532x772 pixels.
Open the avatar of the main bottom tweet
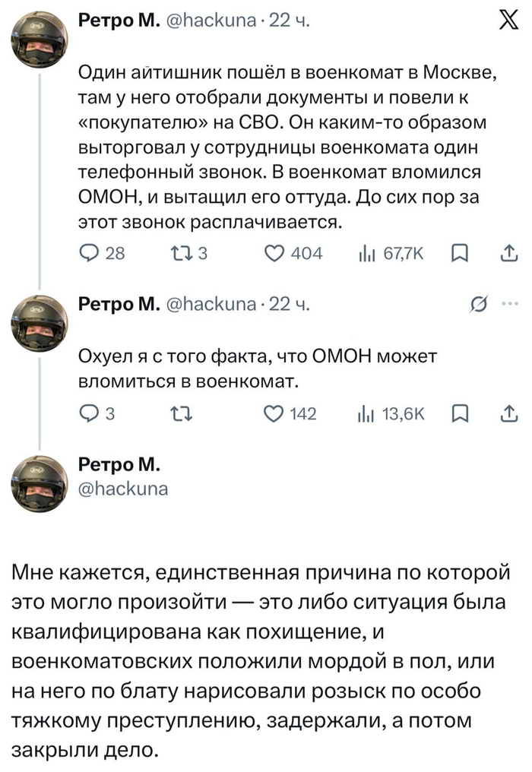40,483
